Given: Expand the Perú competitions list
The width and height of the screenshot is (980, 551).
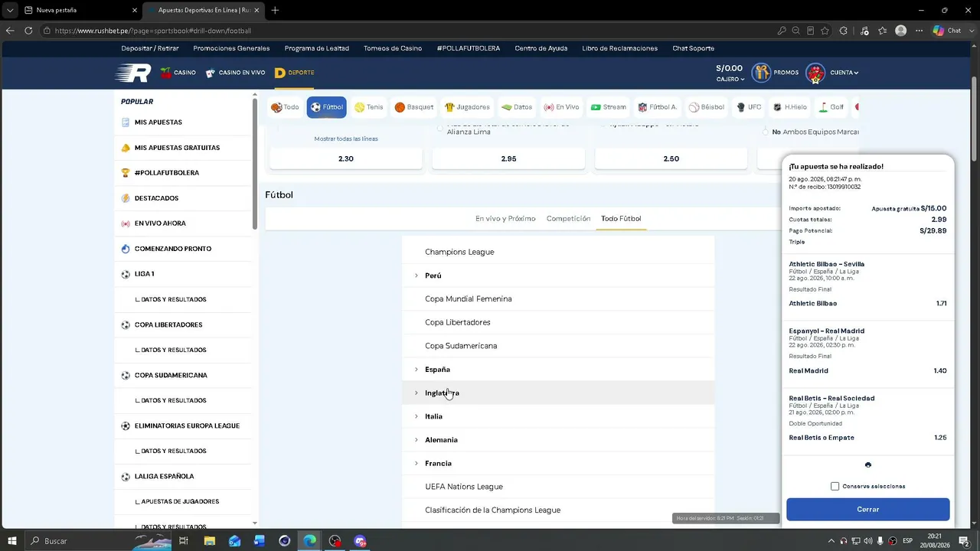Looking at the screenshot, I should (558, 275).
